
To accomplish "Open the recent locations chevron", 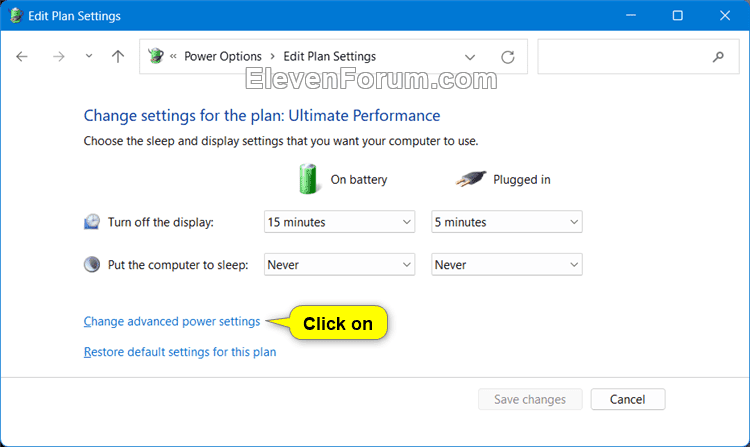I will click(x=88, y=56).
